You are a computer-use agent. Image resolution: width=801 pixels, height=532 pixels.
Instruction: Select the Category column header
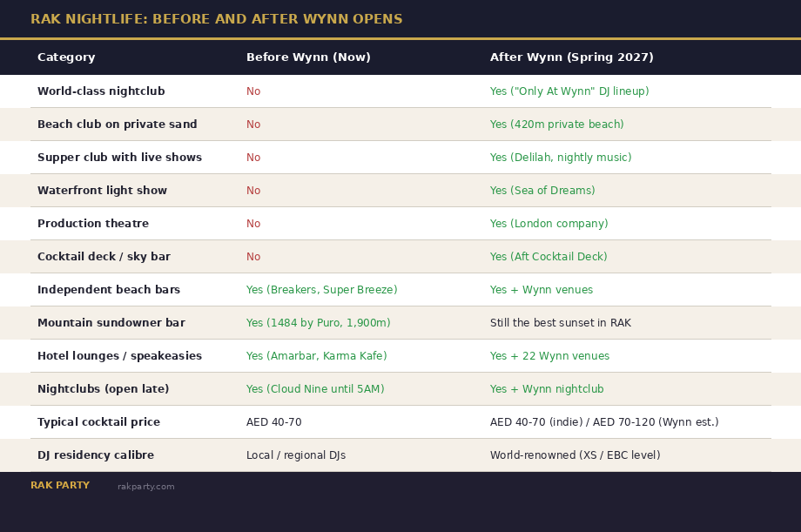click(66, 57)
